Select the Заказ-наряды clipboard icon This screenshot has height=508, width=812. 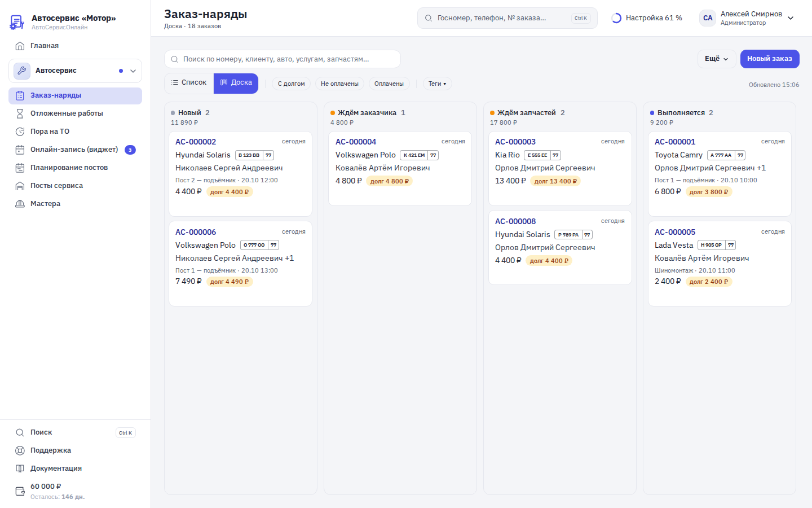click(x=20, y=95)
